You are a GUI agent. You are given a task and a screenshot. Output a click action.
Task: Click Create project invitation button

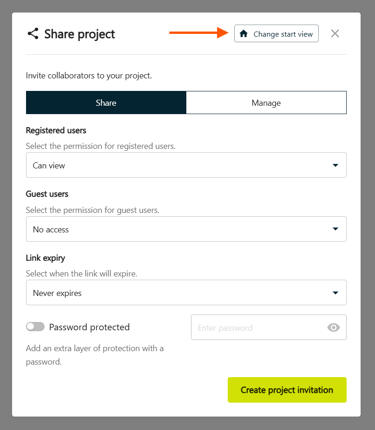point(287,390)
